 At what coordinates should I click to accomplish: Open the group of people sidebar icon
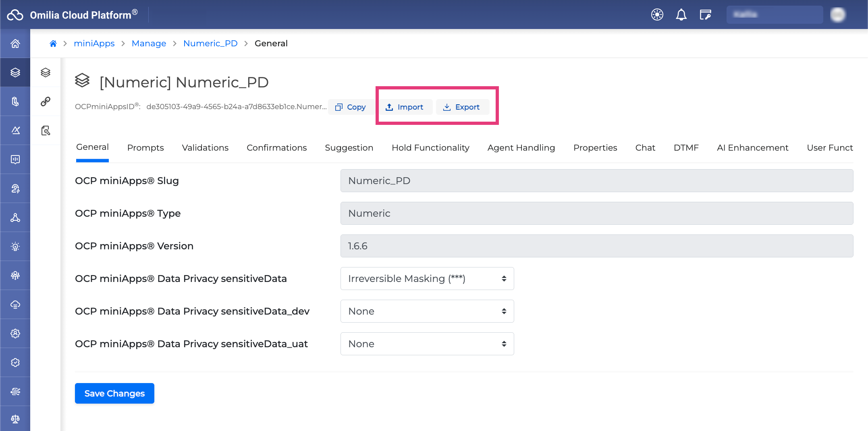coord(15,276)
